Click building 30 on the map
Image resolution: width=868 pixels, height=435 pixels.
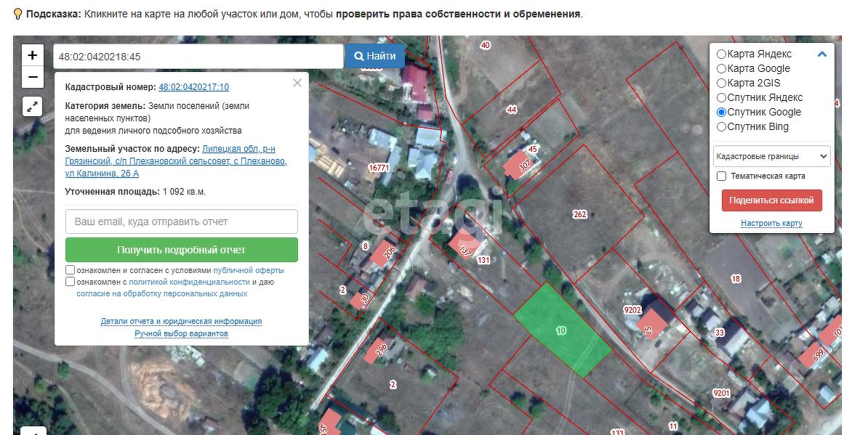[x=361, y=300]
